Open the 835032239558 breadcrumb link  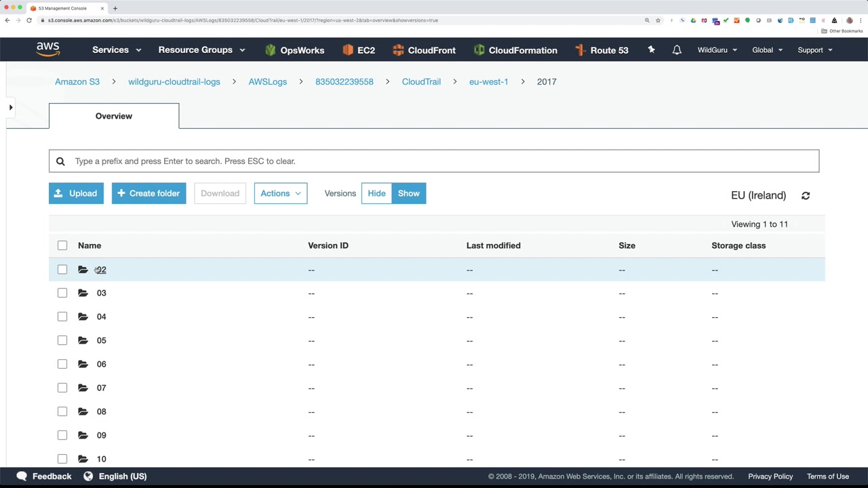pyautogui.click(x=344, y=81)
